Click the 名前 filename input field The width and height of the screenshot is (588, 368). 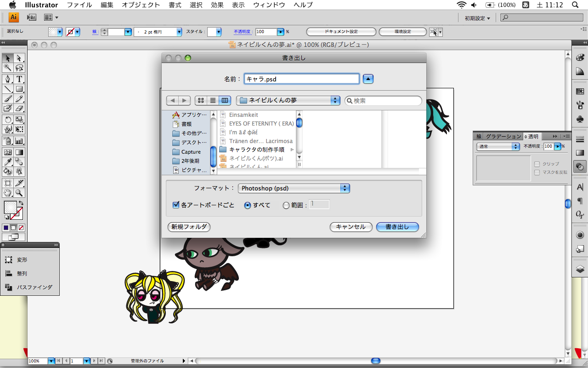pos(301,79)
